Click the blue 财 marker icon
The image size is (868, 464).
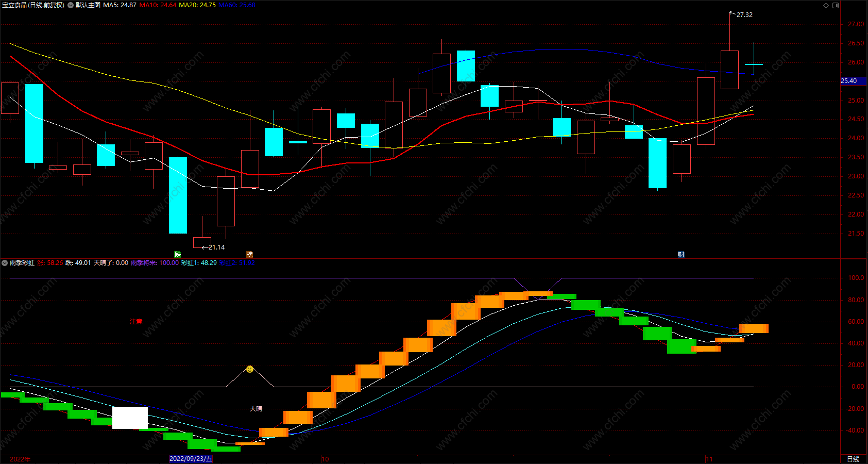tap(681, 254)
